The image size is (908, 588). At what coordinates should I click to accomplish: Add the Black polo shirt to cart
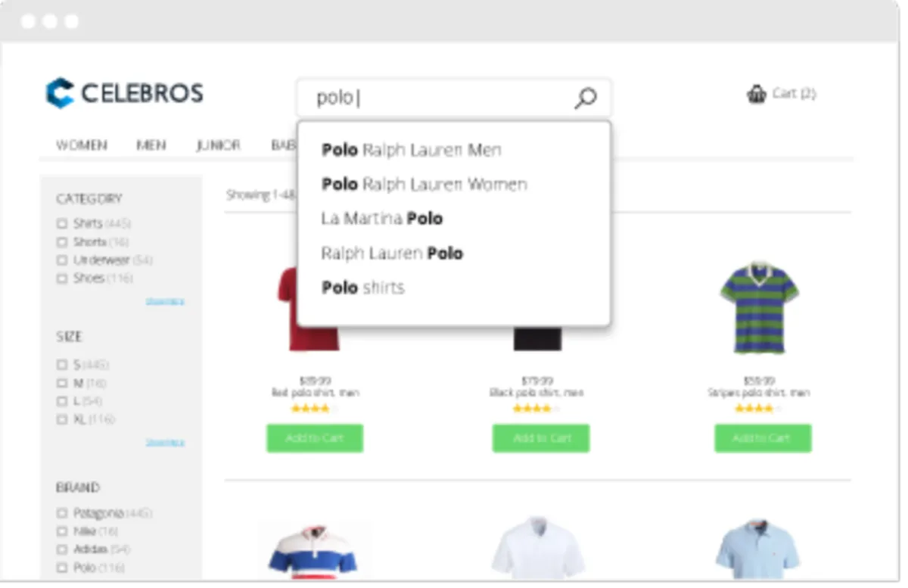[541, 438]
